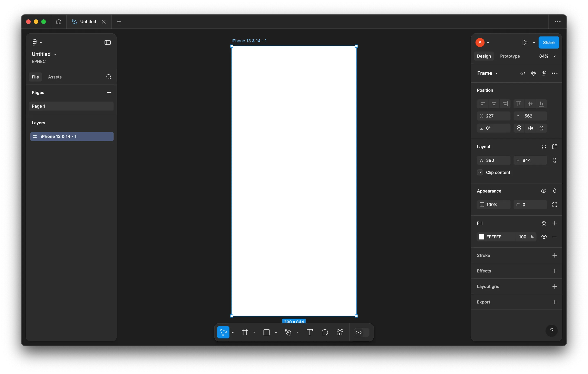Click the align horizontal centers icon

(x=494, y=104)
